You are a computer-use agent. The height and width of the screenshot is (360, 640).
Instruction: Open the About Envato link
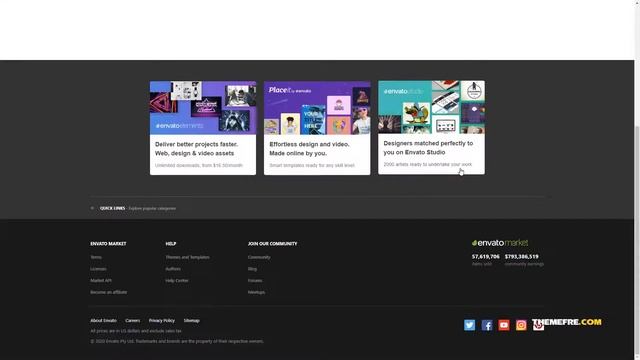coord(104,321)
